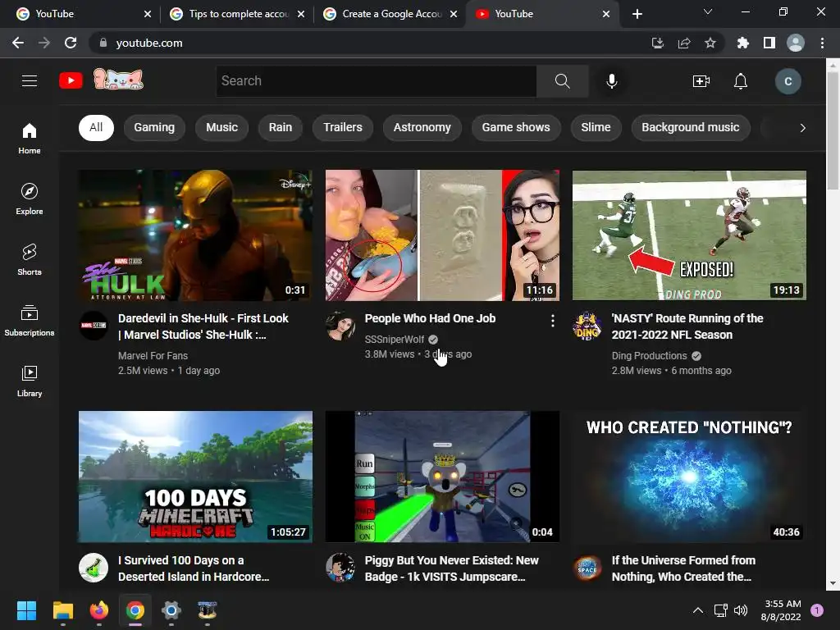Select the Gaming filter chip
This screenshot has height=630, width=840.
(154, 127)
